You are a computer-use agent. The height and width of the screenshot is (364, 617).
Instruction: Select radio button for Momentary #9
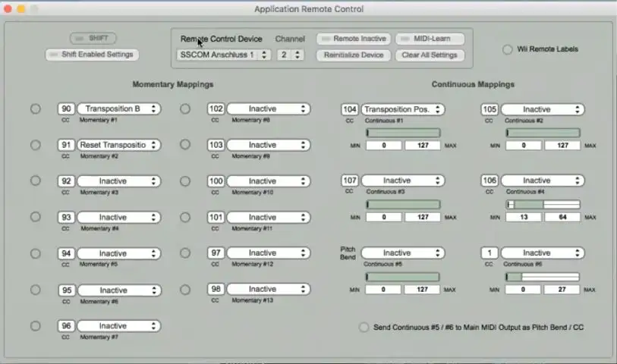click(185, 145)
